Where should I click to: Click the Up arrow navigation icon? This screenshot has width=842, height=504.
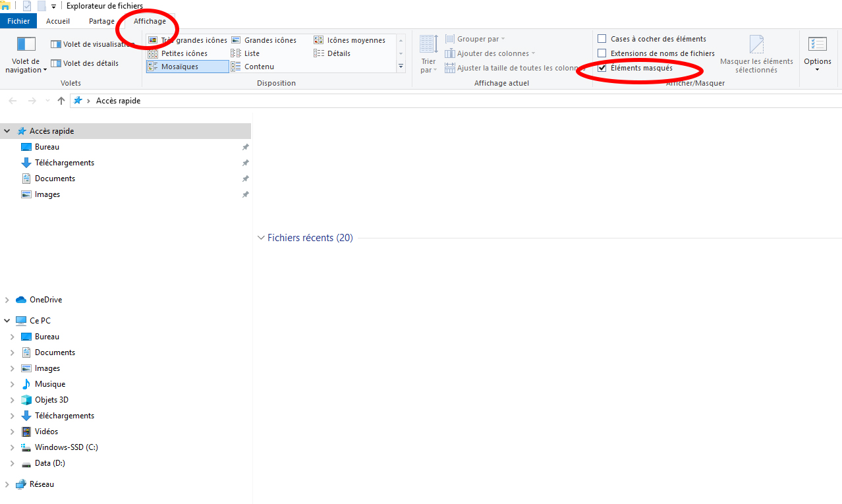pos(61,101)
